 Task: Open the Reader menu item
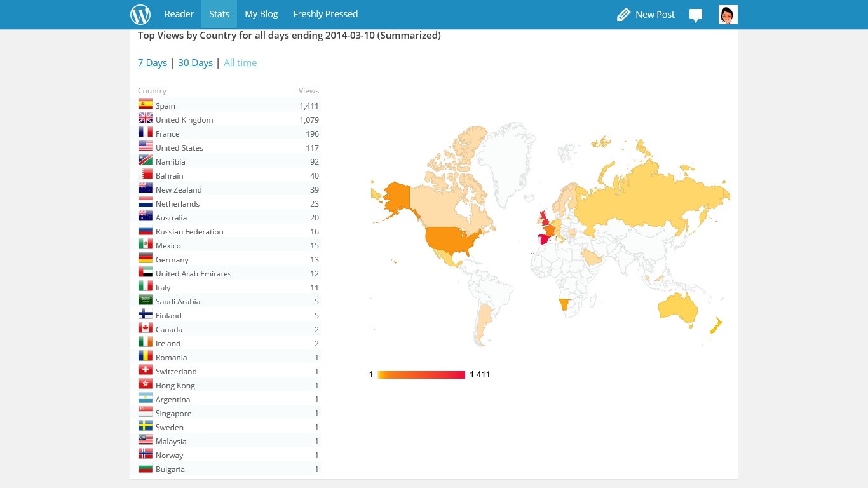(x=179, y=14)
